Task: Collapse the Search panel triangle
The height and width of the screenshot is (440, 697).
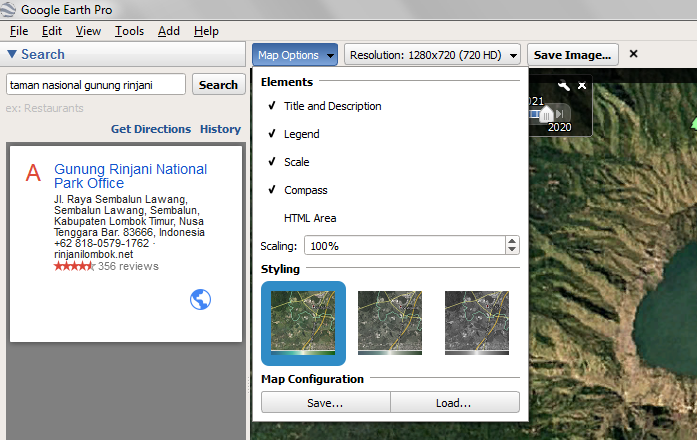Action: [x=12, y=54]
